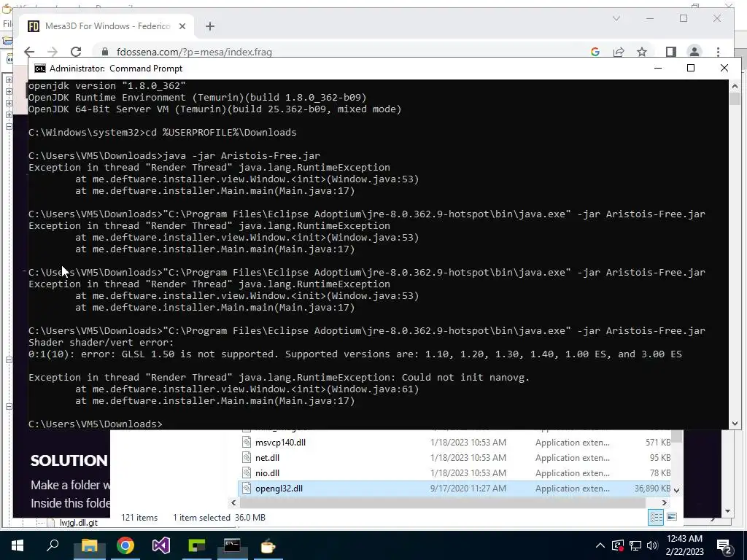747x560 pixels.
Task: Click the opengl32.dll file icon
Action: [247, 488]
